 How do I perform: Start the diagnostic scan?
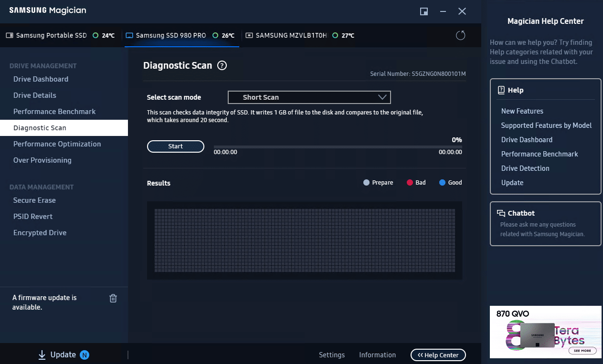pos(176,146)
